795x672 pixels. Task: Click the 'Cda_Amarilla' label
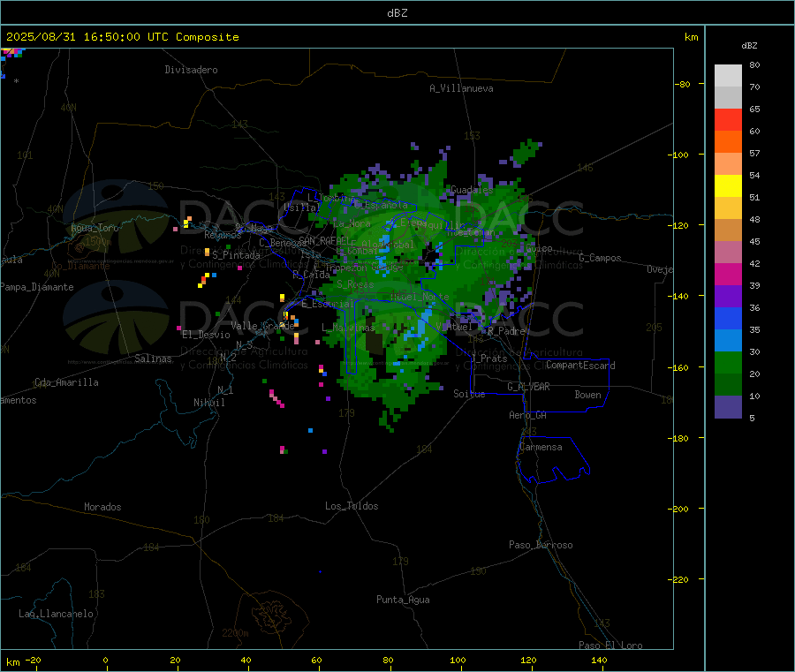(66, 382)
